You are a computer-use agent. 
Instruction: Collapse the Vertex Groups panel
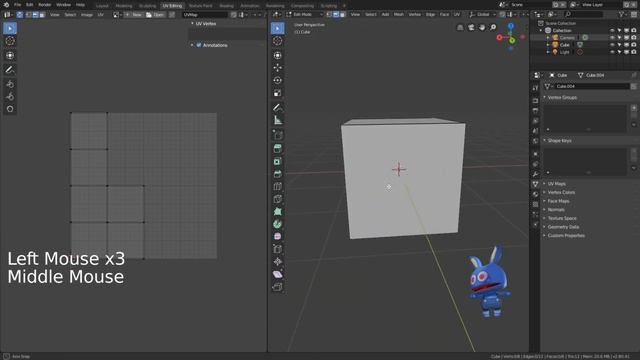point(544,98)
